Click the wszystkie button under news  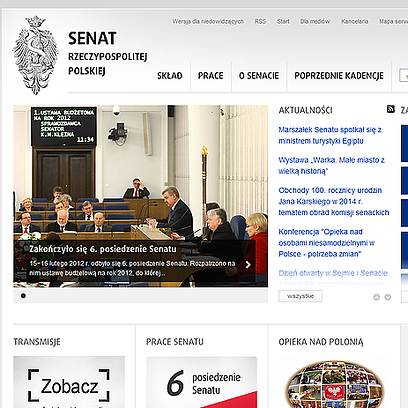pos(300,296)
